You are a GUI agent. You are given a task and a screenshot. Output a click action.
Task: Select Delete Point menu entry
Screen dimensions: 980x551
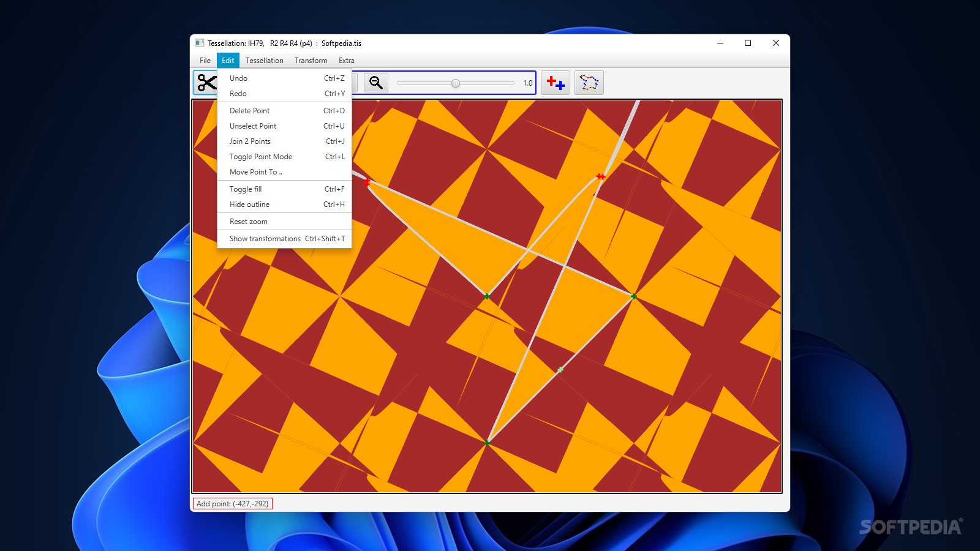(285, 111)
